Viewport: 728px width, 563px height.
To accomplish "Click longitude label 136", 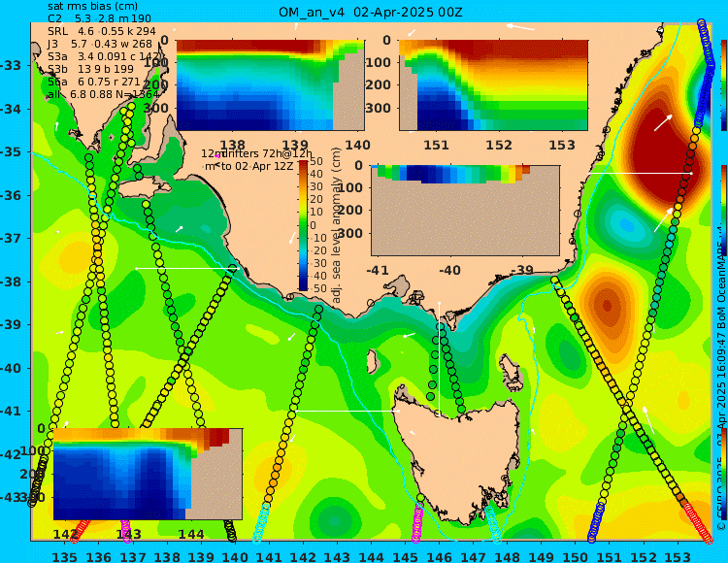I will [x=98, y=556].
